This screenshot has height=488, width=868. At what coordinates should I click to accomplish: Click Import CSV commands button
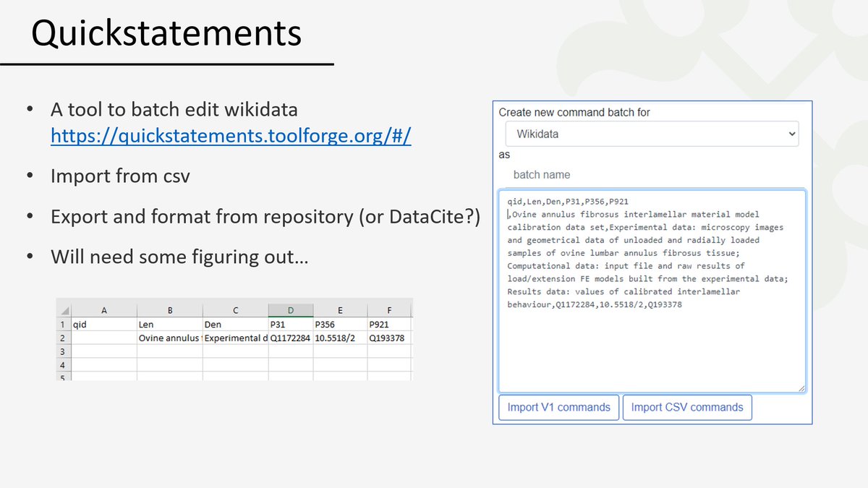point(687,407)
